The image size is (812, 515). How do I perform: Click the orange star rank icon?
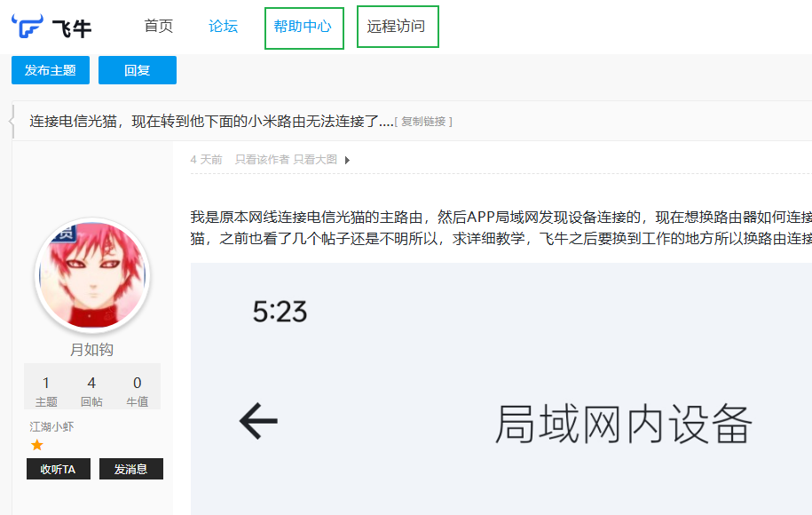click(x=36, y=445)
